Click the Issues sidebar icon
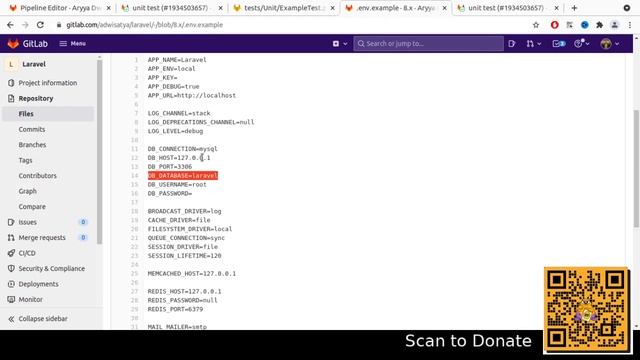This screenshot has width=640, height=360. 11,222
